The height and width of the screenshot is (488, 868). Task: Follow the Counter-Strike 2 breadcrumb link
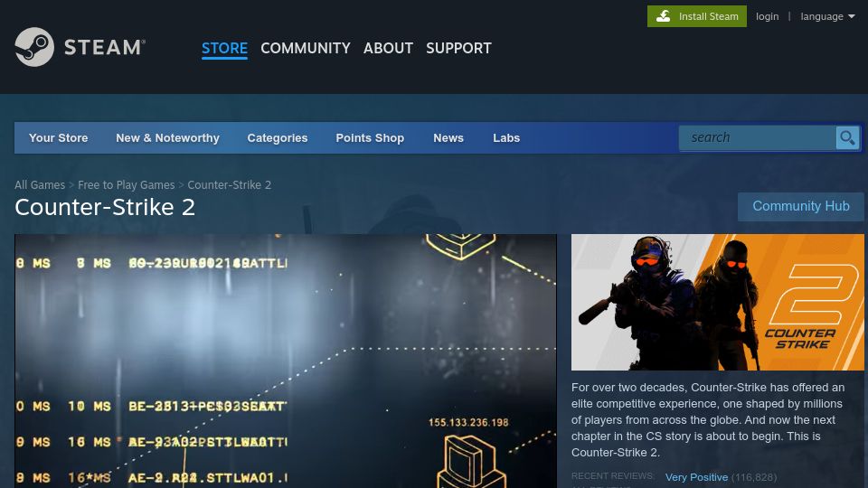point(229,184)
